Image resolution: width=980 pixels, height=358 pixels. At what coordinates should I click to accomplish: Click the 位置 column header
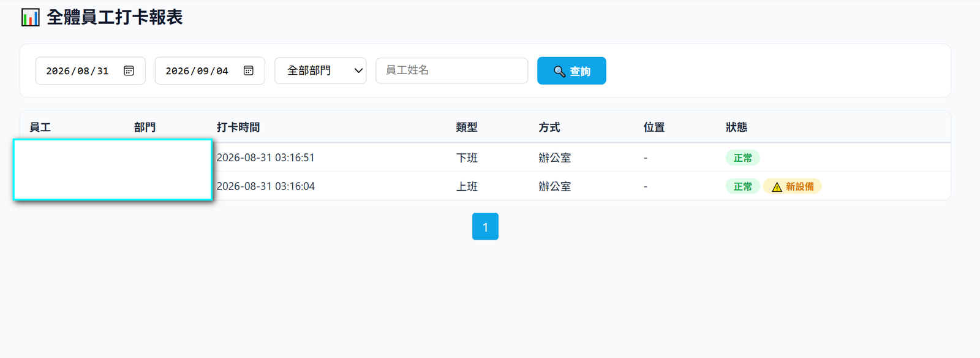[x=654, y=128]
